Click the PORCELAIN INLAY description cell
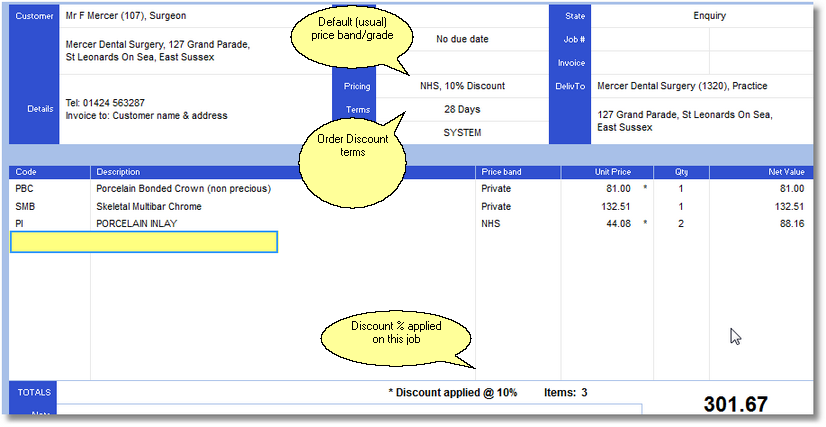The height and width of the screenshot is (427, 826). click(136, 224)
